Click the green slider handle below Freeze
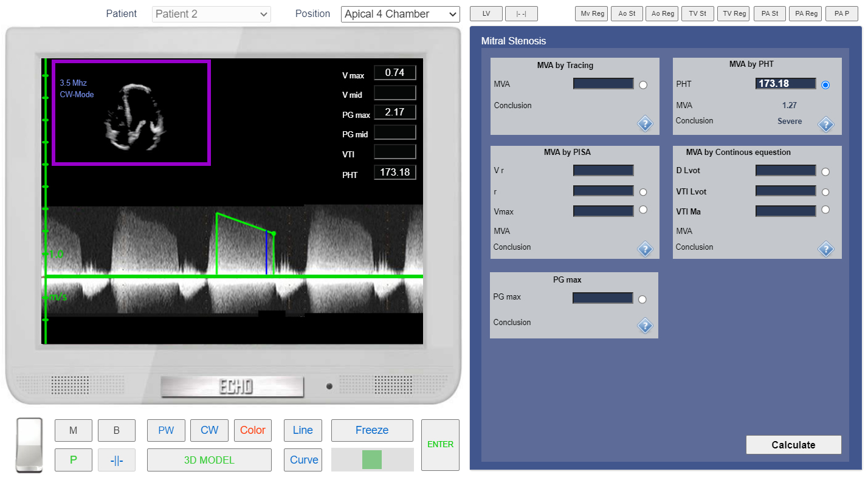 (372, 459)
